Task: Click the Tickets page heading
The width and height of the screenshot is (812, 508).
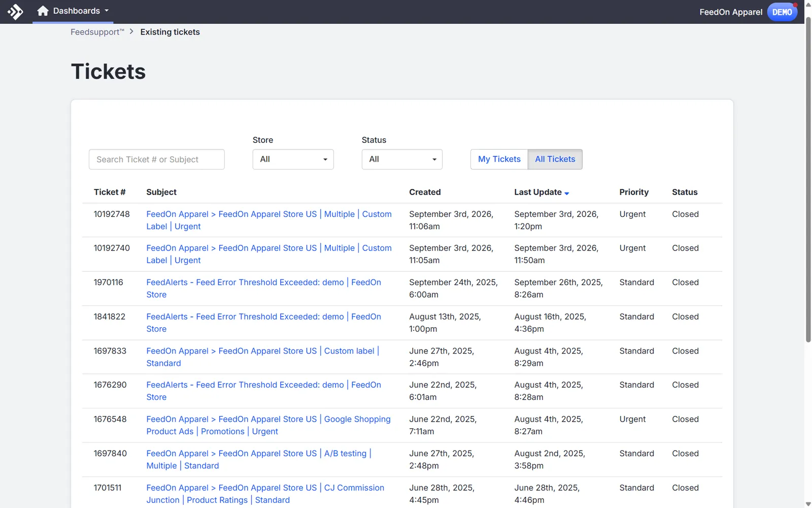Action: (x=109, y=72)
